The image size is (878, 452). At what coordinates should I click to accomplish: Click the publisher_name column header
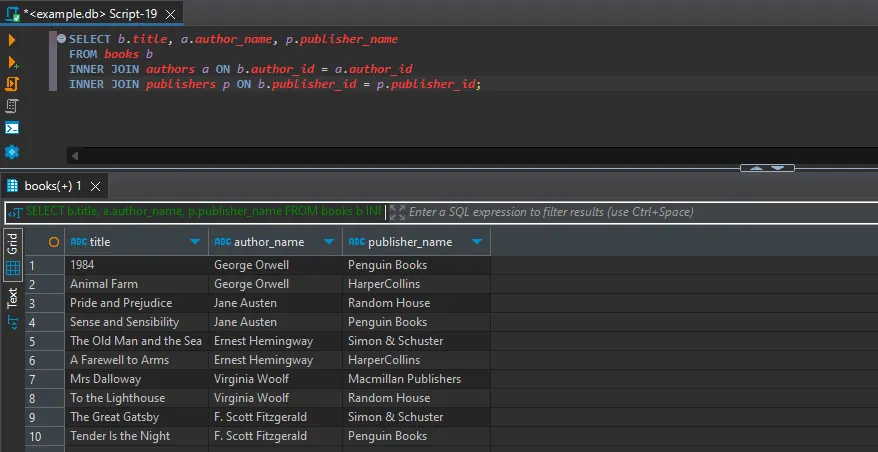pos(417,242)
